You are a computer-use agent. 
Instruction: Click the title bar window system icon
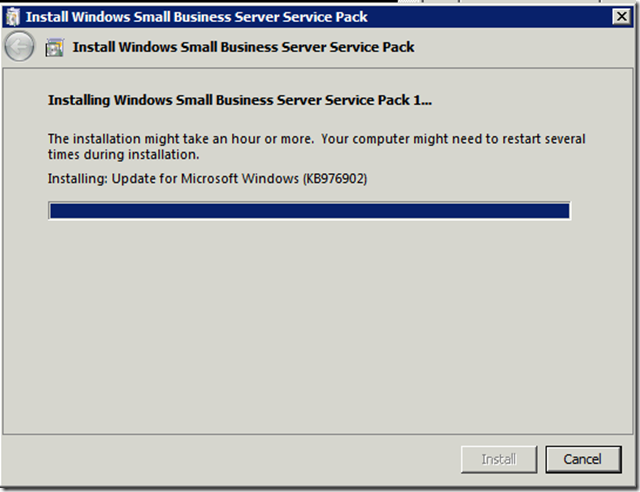pos(11,16)
